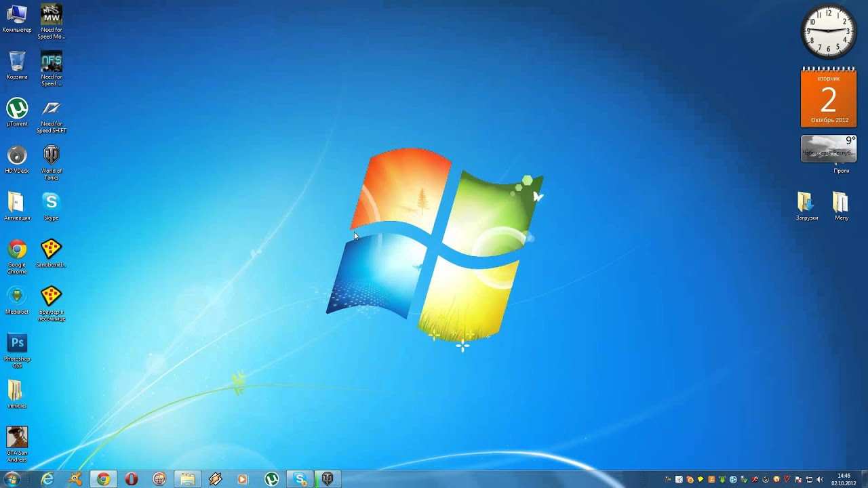
Task: Click the analog clock gadget
Action: click(829, 32)
